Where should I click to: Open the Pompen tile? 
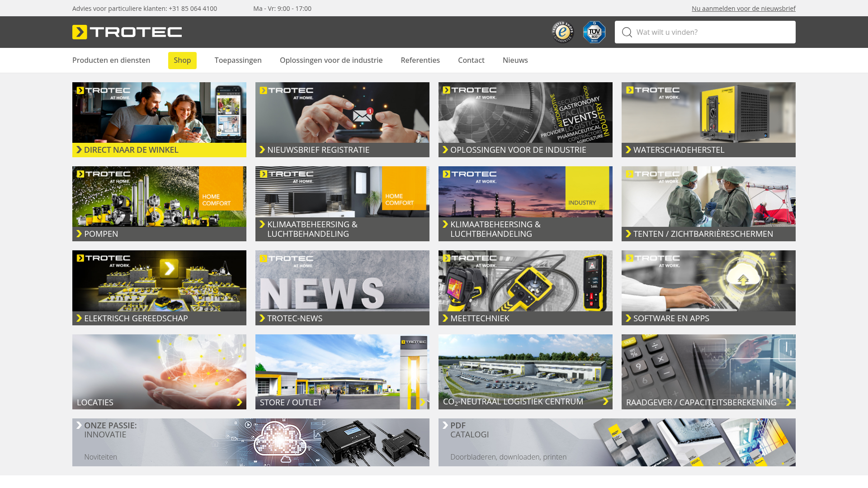159,204
